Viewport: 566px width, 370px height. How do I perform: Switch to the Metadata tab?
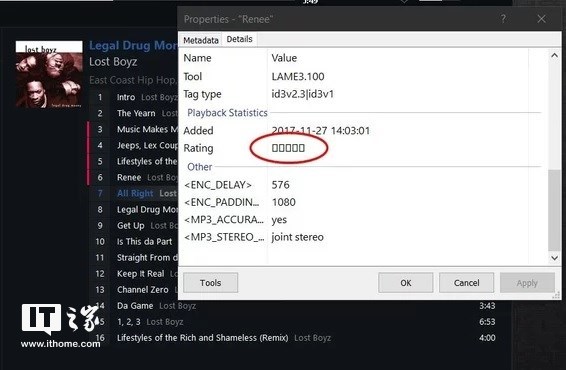click(x=200, y=40)
